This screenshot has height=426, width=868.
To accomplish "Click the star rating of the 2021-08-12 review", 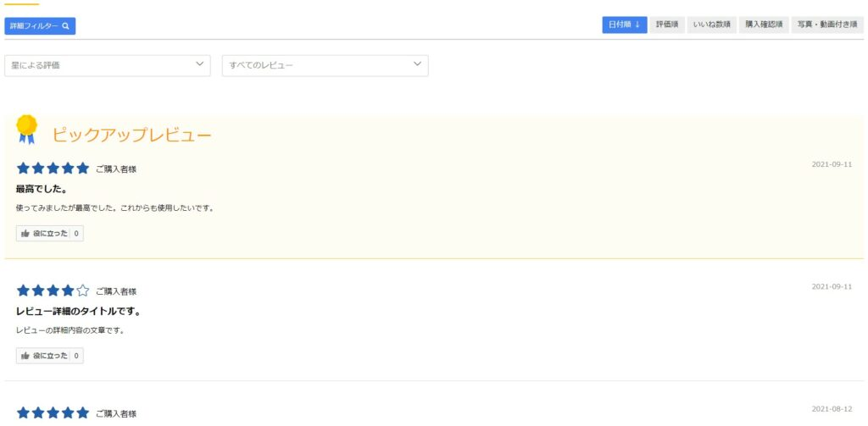I will 53,413.
